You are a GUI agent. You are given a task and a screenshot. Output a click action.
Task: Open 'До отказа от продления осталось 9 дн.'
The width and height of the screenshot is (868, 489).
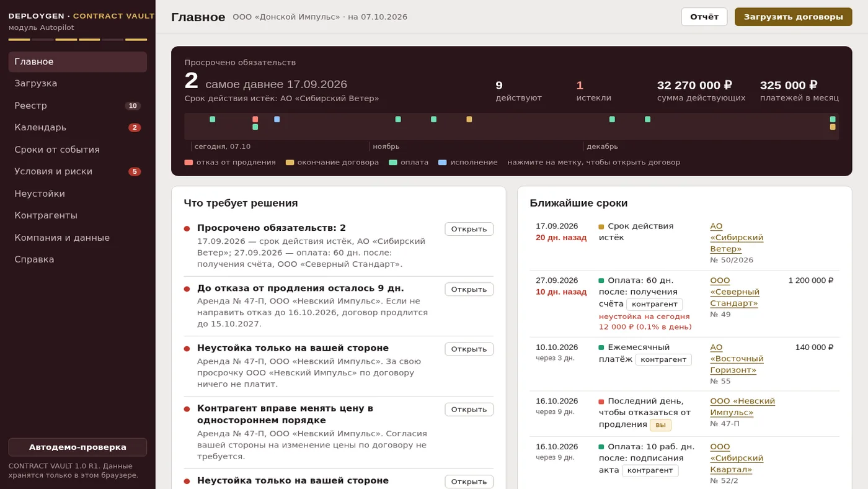click(x=469, y=289)
